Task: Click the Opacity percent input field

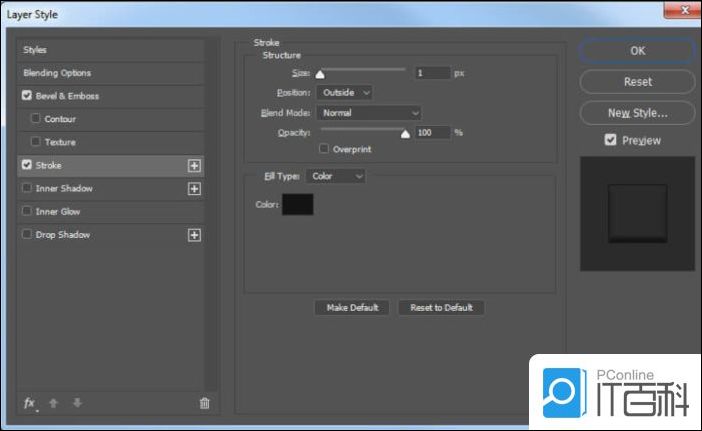Action: pyautogui.click(x=432, y=132)
